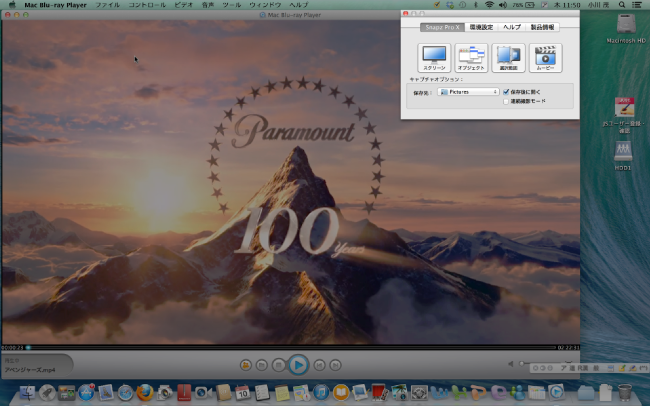Open the App Store from the Dock
The height and width of the screenshot is (406, 650).
point(86,392)
